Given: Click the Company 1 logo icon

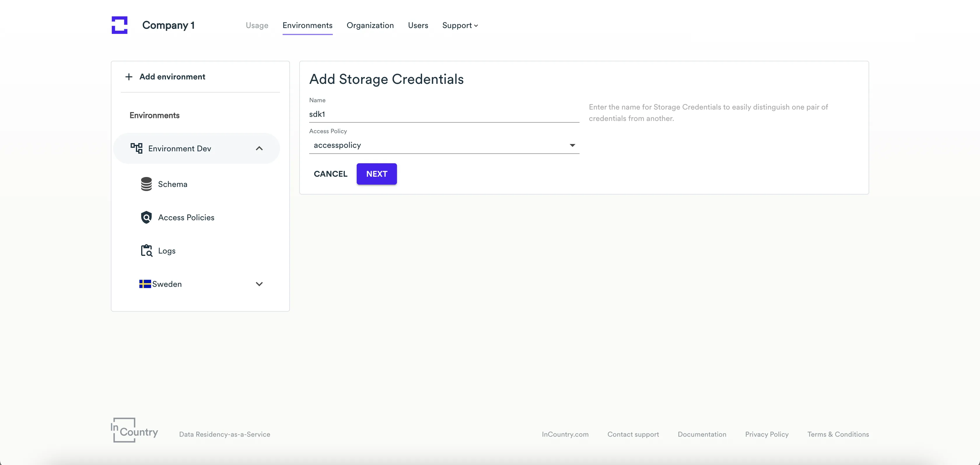Looking at the screenshot, I should pyautogui.click(x=119, y=25).
